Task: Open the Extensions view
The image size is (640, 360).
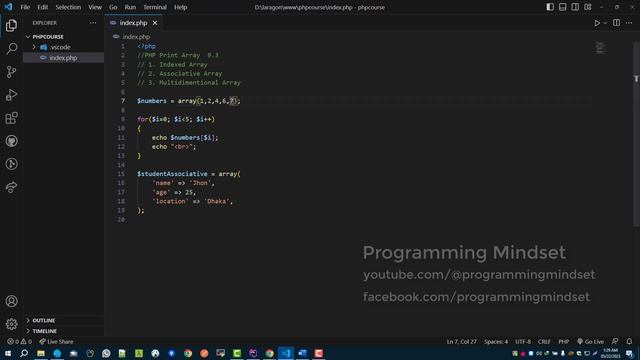Action: click(11, 118)
